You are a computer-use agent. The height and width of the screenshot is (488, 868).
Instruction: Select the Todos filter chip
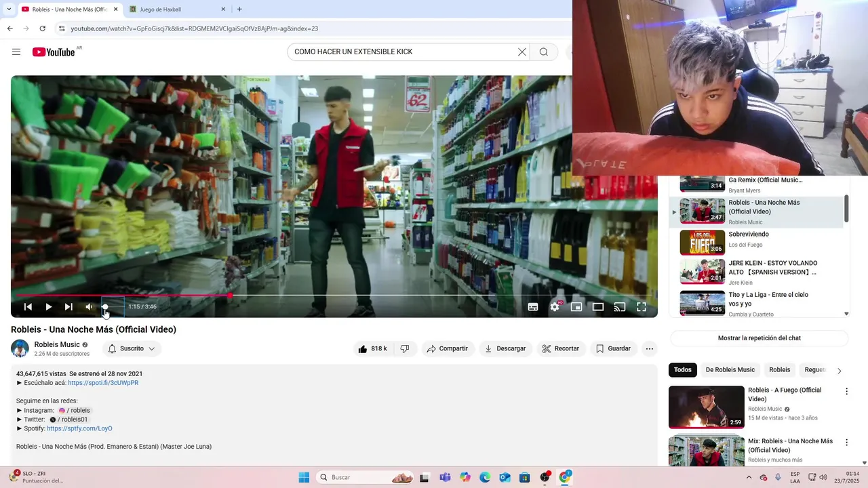pos(683,370)
